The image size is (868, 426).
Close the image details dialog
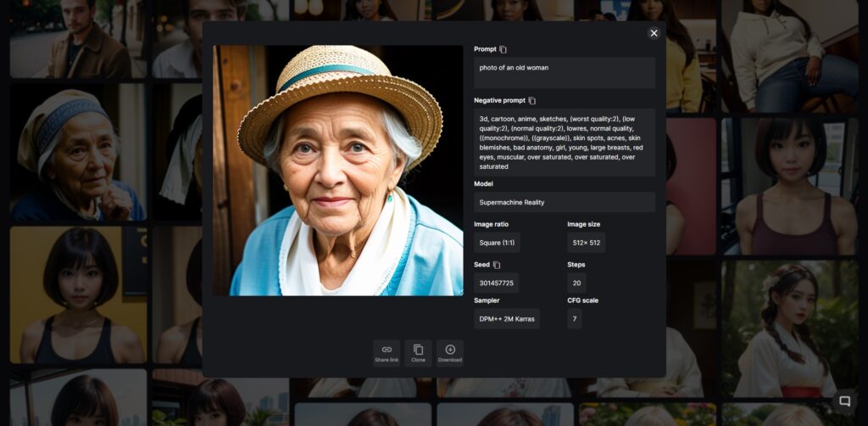pos(654,33)
